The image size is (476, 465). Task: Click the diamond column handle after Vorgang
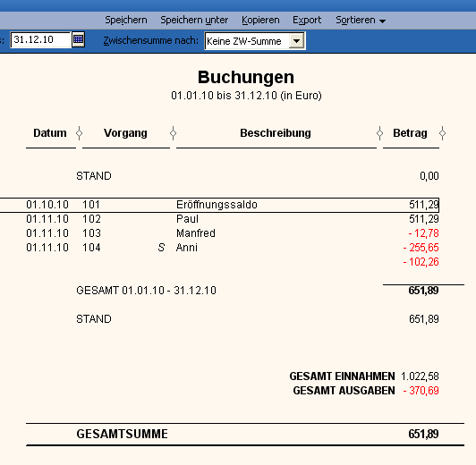tap(173, 133)
